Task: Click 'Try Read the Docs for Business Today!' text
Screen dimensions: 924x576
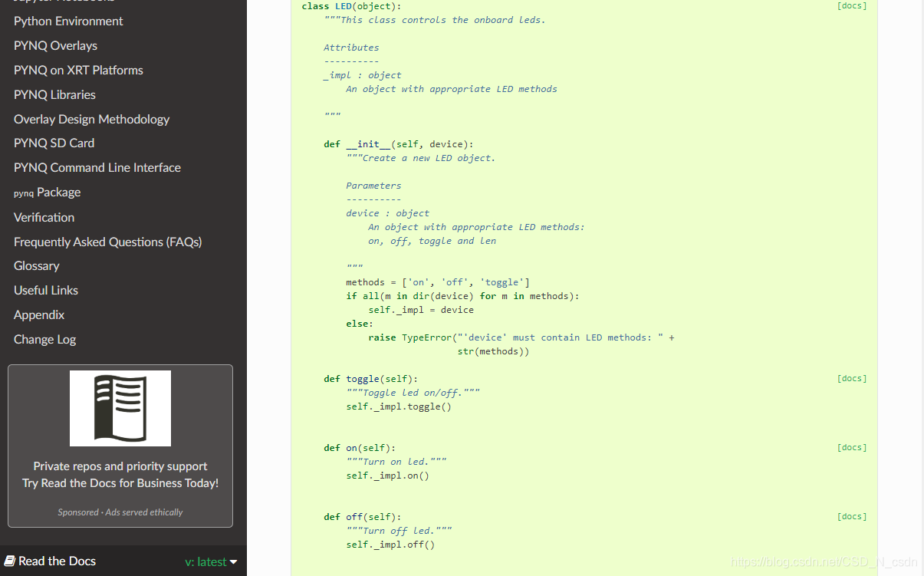Action: [x=120, y=483]
